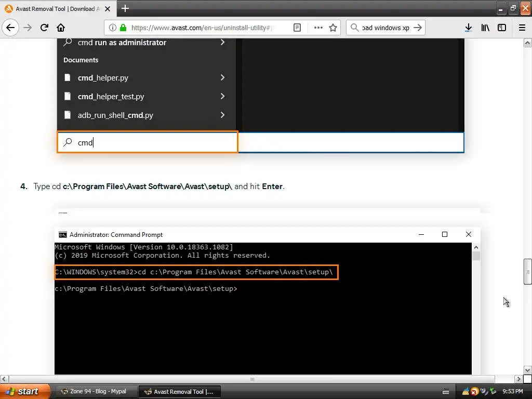
Task: Click the green padlock security icon
Action: coord(123,28)
